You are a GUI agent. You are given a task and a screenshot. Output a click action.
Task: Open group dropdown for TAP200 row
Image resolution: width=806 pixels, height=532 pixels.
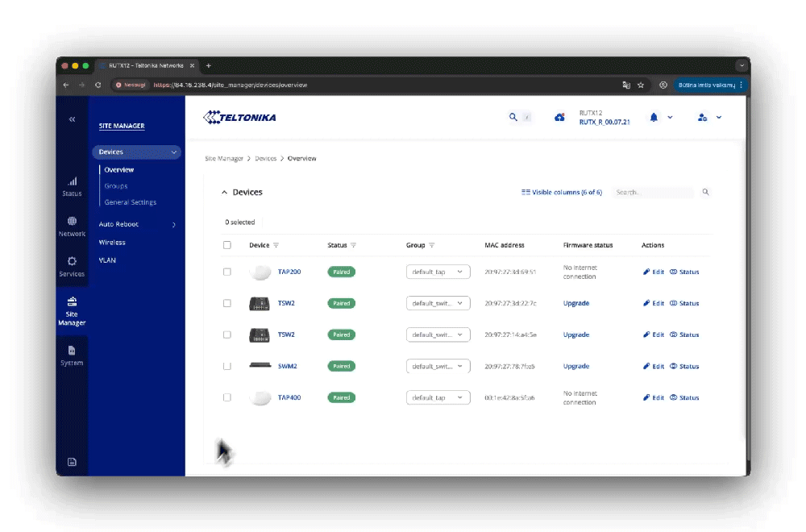pos(438,272)
